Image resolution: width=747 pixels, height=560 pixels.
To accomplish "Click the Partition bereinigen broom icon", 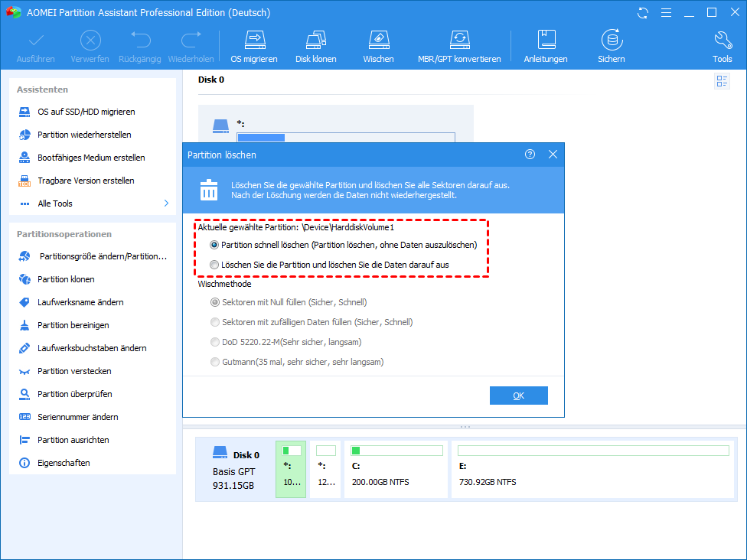I will [24, 325].
